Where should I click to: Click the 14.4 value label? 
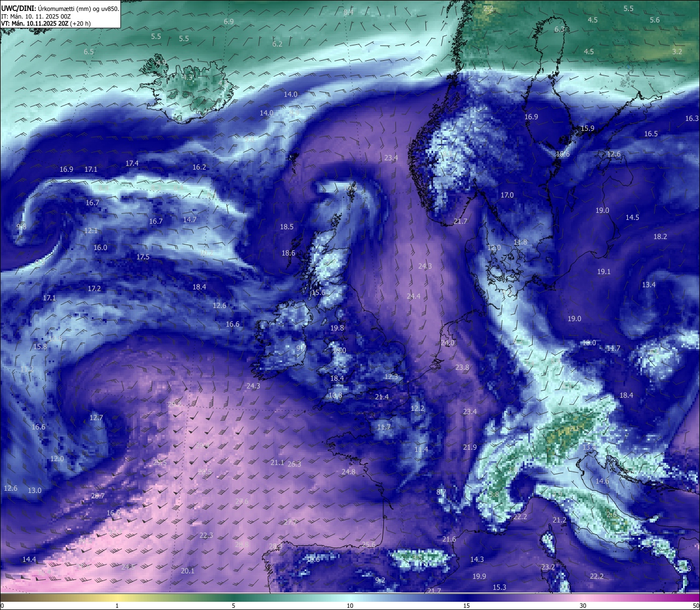[x=29, y=559]
